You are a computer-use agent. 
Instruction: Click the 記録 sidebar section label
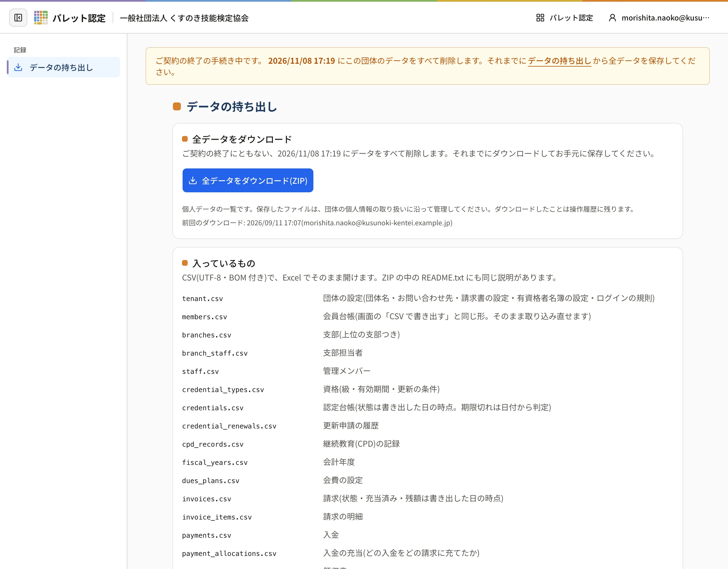pyautogui.click(x=20, y=50)
